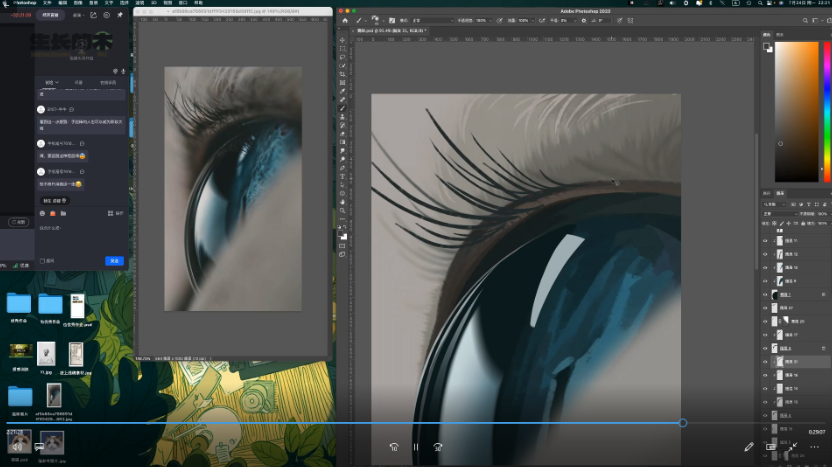Switch to the 色板 swatches tab
The height and width of the screenshot is (467, 832).
pyautogui.click(x=780, y=34)
